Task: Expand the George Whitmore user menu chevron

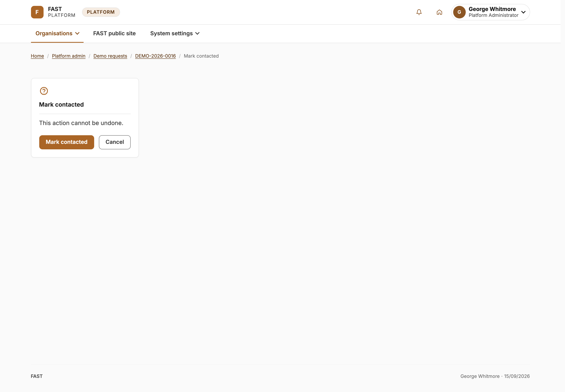Action: tap(523, 12)
